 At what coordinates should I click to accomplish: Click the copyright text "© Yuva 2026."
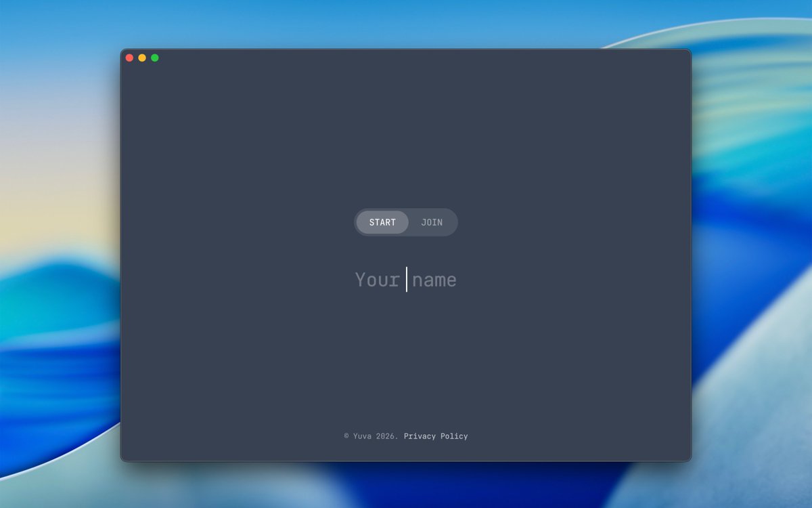pyautogui.click(x=371, y=436)
